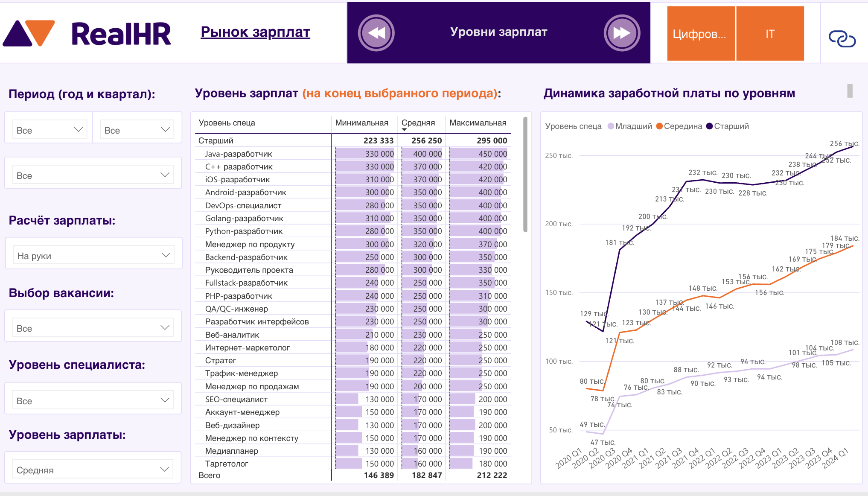Click the forward navigation arrow icon

(621, 32)
